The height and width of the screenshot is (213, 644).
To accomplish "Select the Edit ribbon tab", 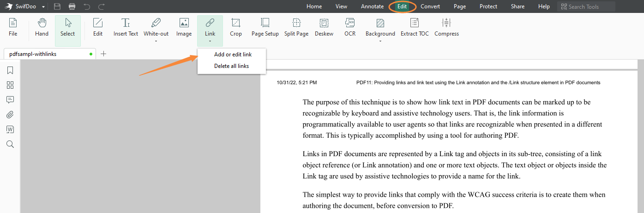I will (402, 6).
